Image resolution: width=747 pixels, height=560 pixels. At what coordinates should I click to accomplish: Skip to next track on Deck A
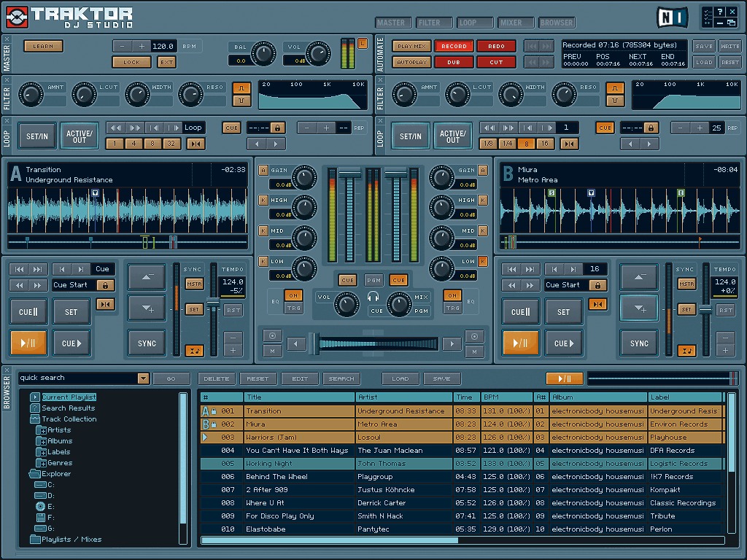38,269
